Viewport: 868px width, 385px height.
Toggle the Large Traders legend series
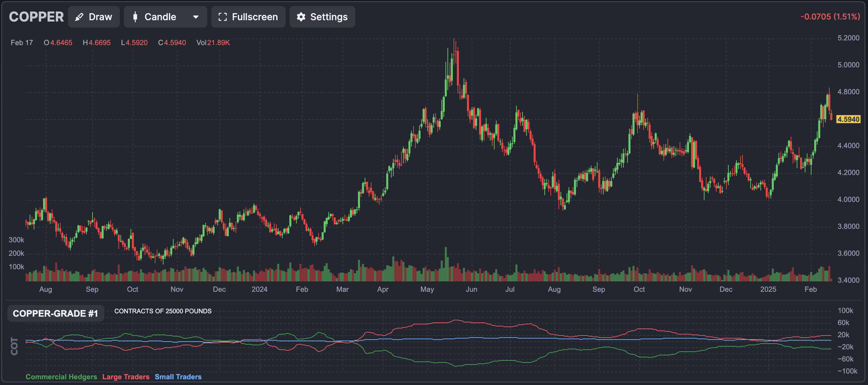click(x=126, y=377)
